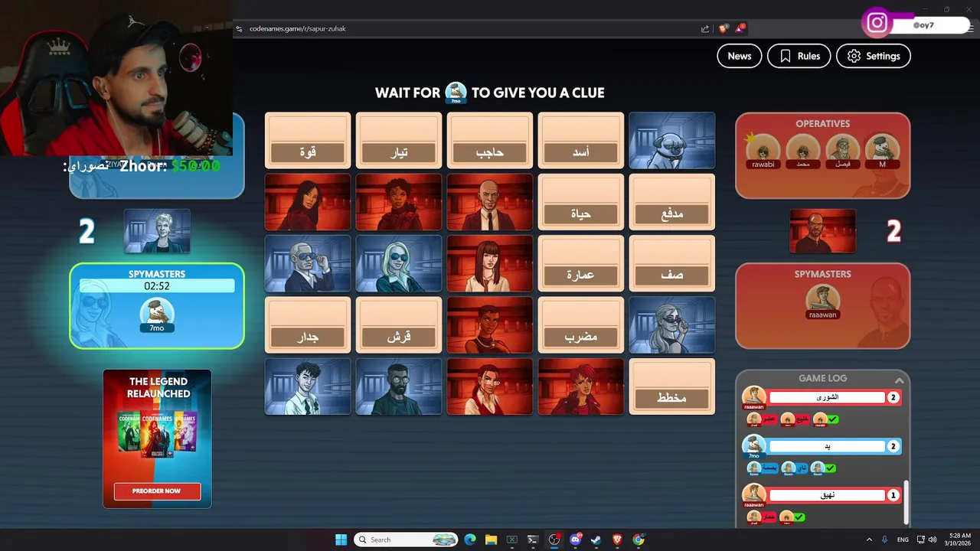
Task: Choose the word card عمارة
Action: pos(581,263)
